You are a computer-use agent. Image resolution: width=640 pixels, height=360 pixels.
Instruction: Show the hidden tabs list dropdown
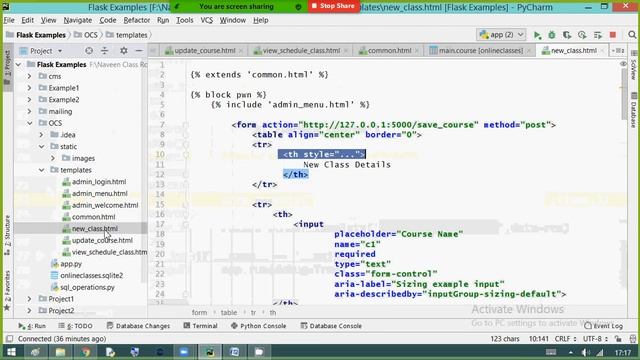[618, 51]
